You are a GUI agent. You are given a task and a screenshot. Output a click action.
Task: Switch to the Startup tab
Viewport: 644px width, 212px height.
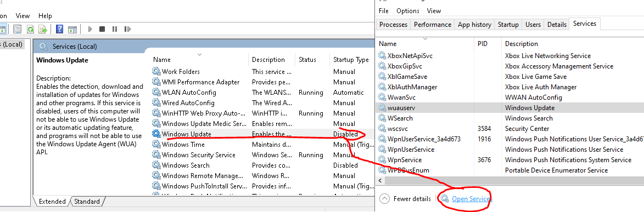tap(508, 25)
